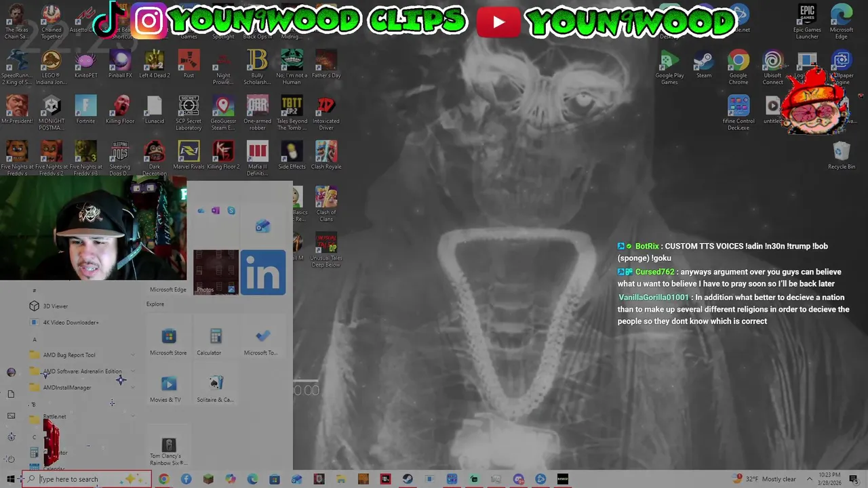This screenshot has height=488, width=868.
Task: Launch Ubisoft Connect desktop icon
Action: (772, 68)
